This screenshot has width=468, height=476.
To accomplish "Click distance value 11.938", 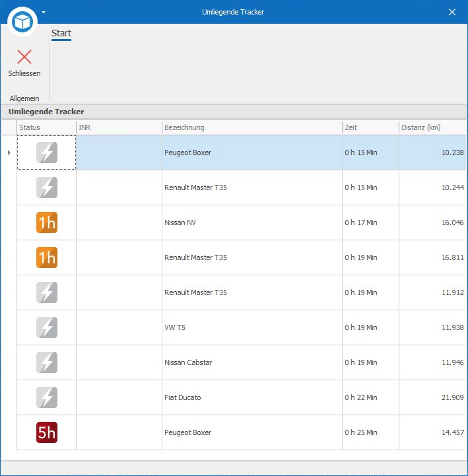I will [x=453, y=327].
